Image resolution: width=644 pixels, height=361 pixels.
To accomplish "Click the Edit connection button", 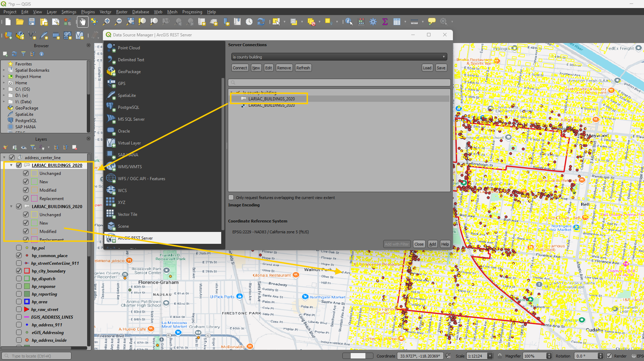I will [268, 68].
